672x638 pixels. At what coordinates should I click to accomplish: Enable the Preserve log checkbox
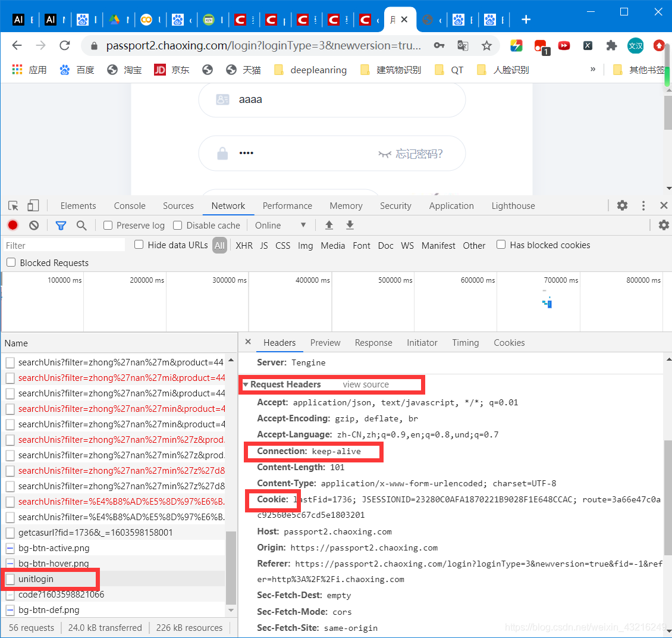coord(108,226)
